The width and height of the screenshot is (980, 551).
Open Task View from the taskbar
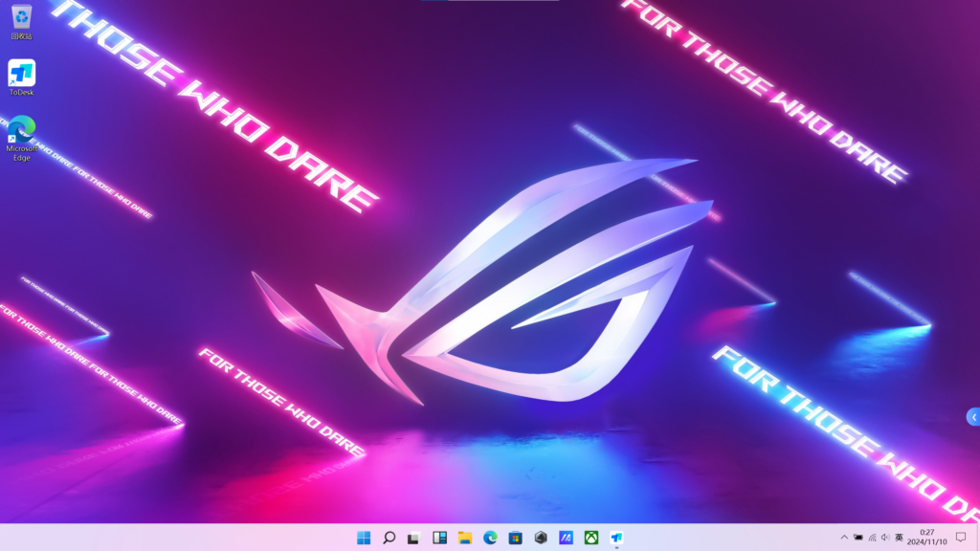[414, 538]
